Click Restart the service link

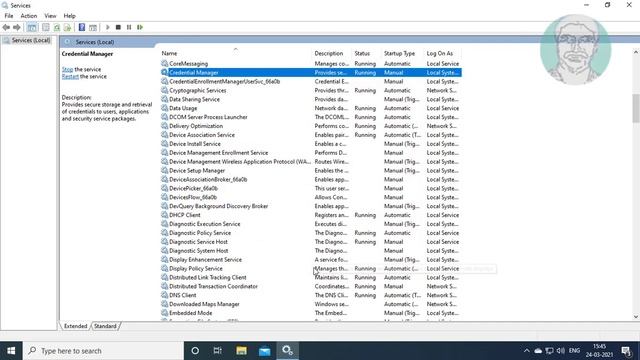[70, 76]
